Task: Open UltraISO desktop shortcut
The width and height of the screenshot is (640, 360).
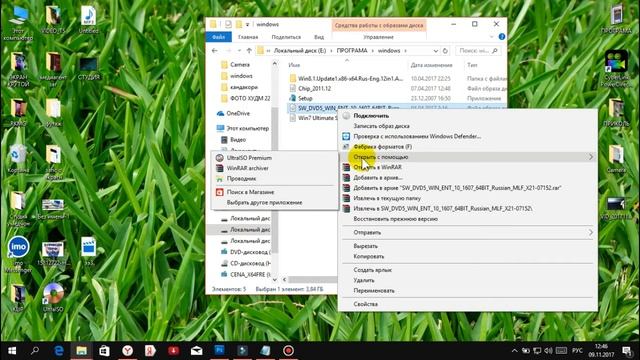Action: (x=53, y=297)
